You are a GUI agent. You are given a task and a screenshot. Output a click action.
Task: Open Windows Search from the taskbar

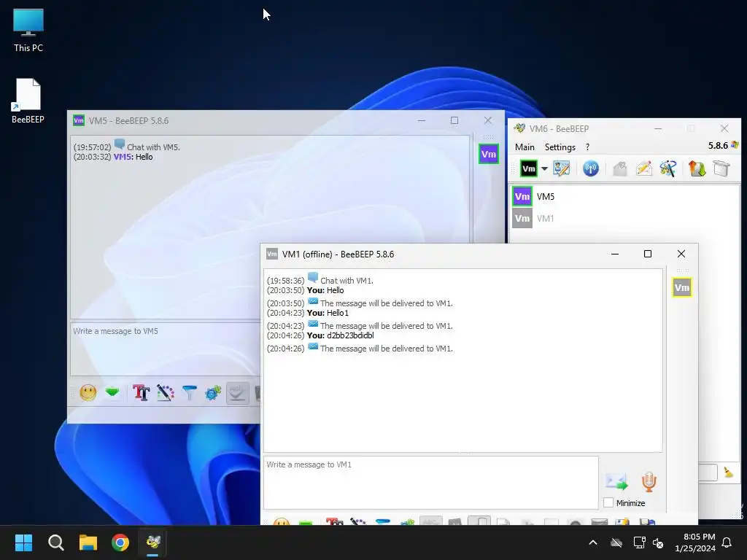coord(55,542)
